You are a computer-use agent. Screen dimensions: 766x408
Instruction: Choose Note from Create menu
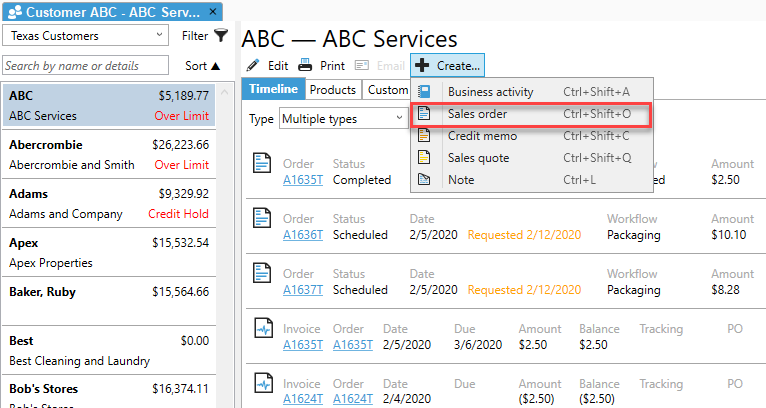coord(532,180)
